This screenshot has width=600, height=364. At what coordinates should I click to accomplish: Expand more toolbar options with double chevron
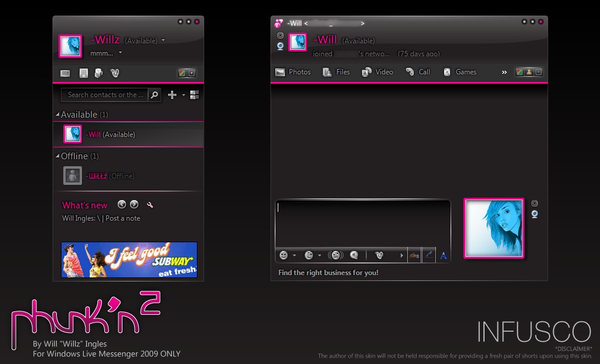(504, 72)
